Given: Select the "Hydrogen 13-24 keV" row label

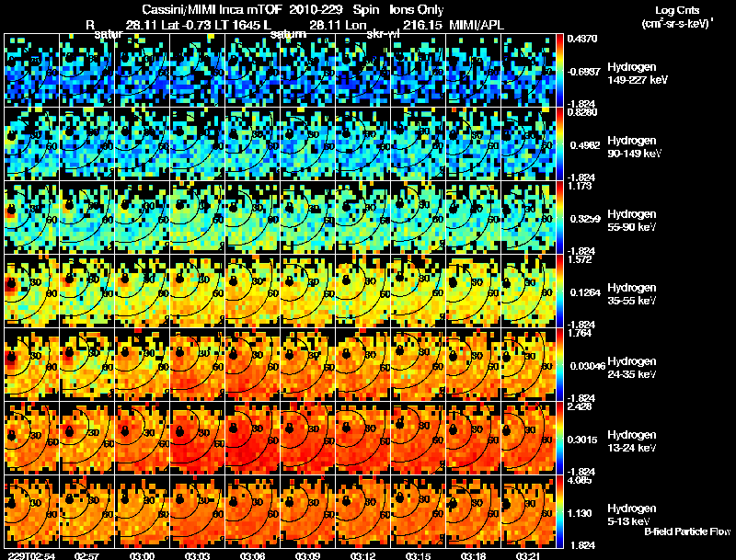Looking at the screenshot, I should [632, 441].
